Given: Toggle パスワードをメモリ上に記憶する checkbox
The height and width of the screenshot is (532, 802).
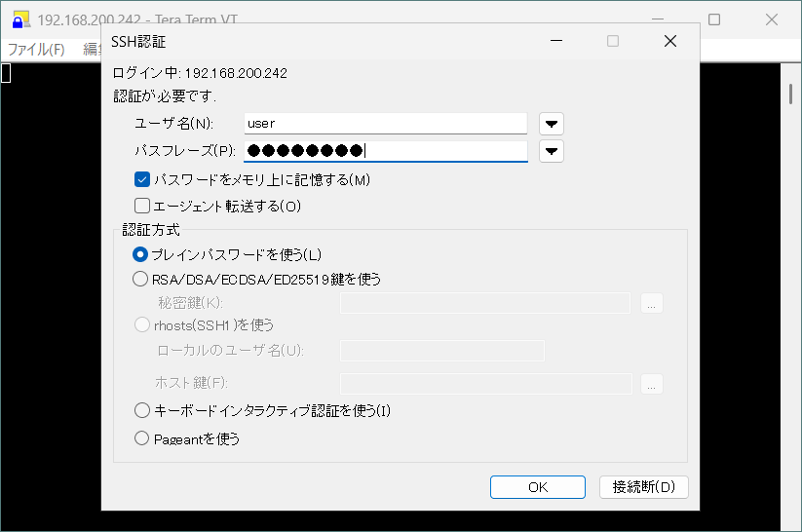Looking at the screenshot, I should [x=142, y=179].
